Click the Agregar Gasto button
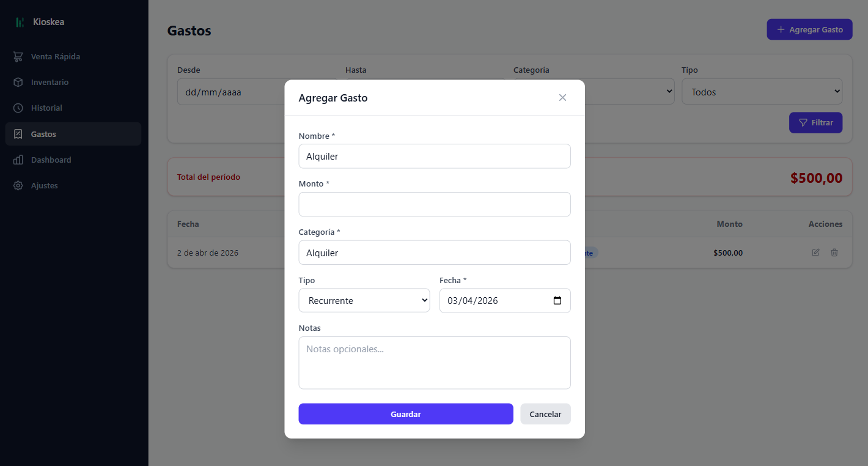Viewport: 868px width, 466px height. [x=809, y=29]
